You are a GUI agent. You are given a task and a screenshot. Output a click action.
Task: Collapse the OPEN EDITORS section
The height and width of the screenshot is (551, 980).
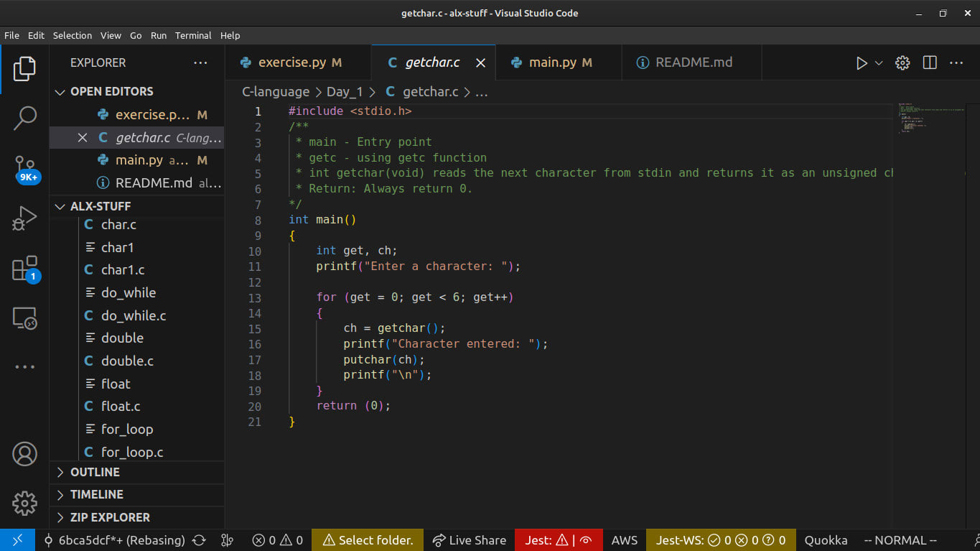point(111,91)
